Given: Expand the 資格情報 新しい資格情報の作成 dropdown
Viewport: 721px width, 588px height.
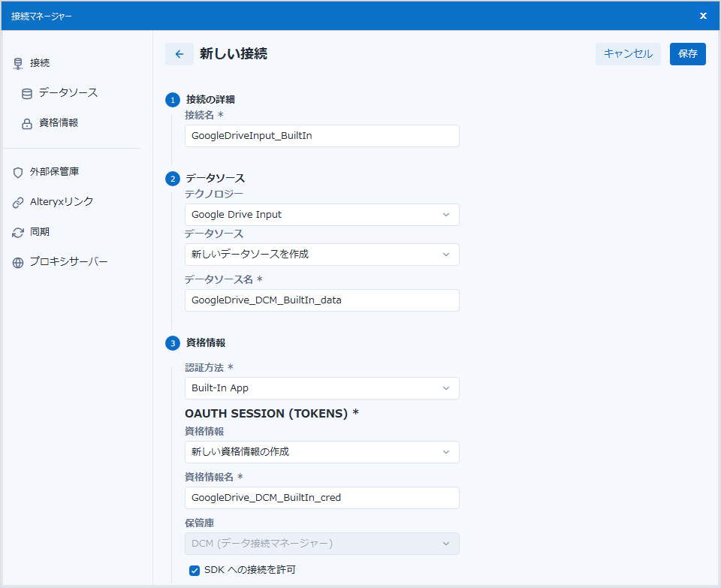Looking at the screenshot, I should coord(321,452).
